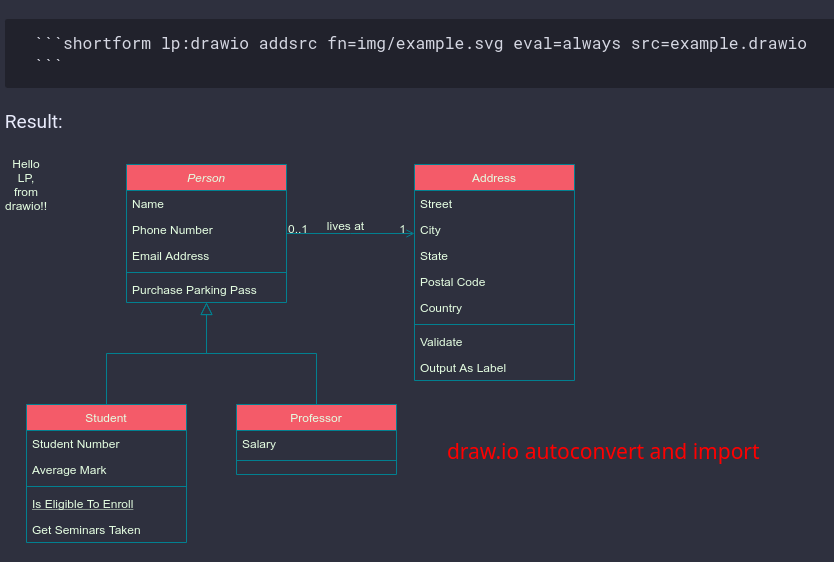This screenshot has height=562, width=834.
Task: Select 'Postal Code' in Address class
Action: click(x=453, y=282)
